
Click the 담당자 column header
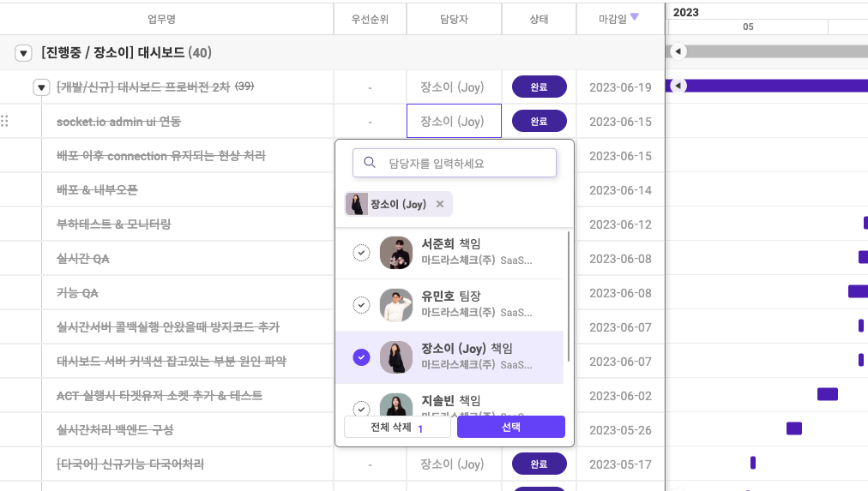pyautogui.click(x=454, y=20)
